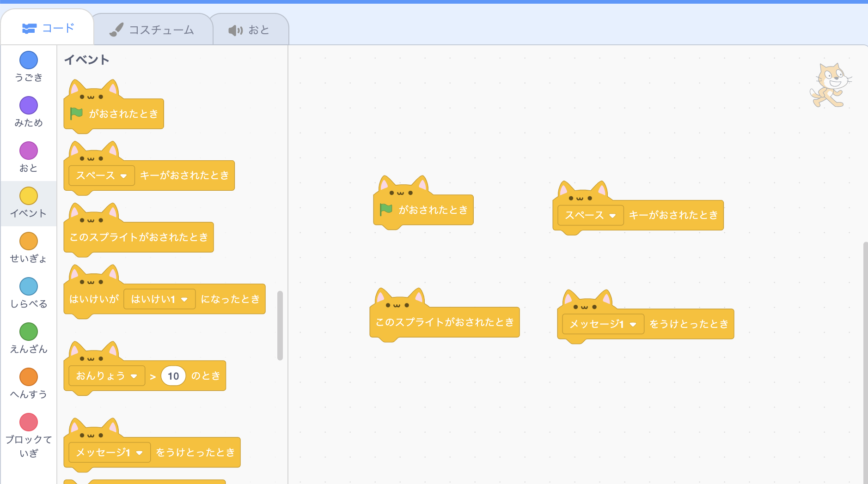868x484 pixels.
Task: Select the おと (Sound) category circle
Action: click(x=29, y=151)
